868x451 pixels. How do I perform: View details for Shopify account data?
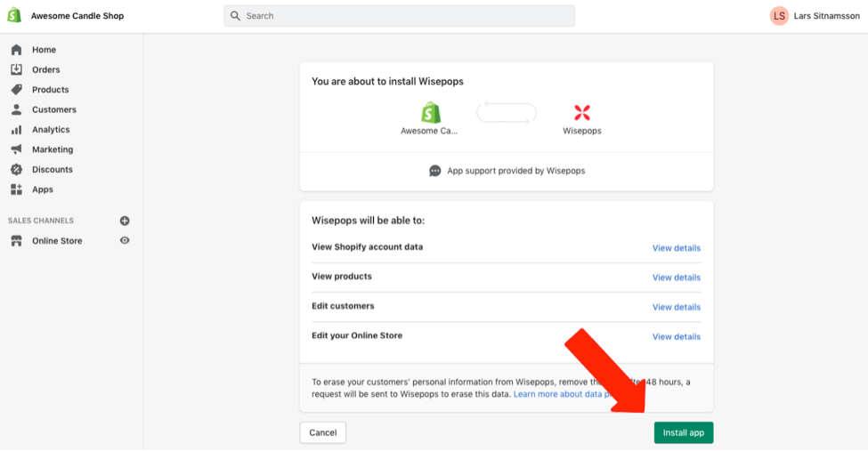click(x=676, y=248)
